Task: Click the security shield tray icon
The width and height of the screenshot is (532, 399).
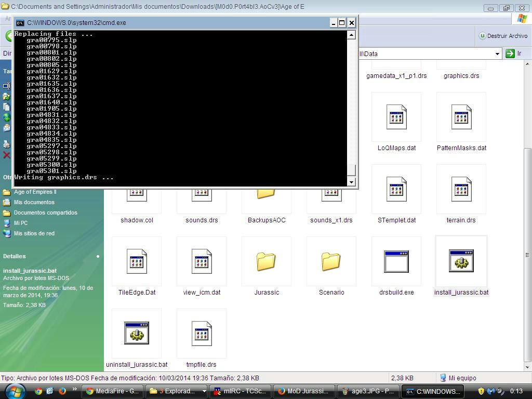Action: click(481, 391)
